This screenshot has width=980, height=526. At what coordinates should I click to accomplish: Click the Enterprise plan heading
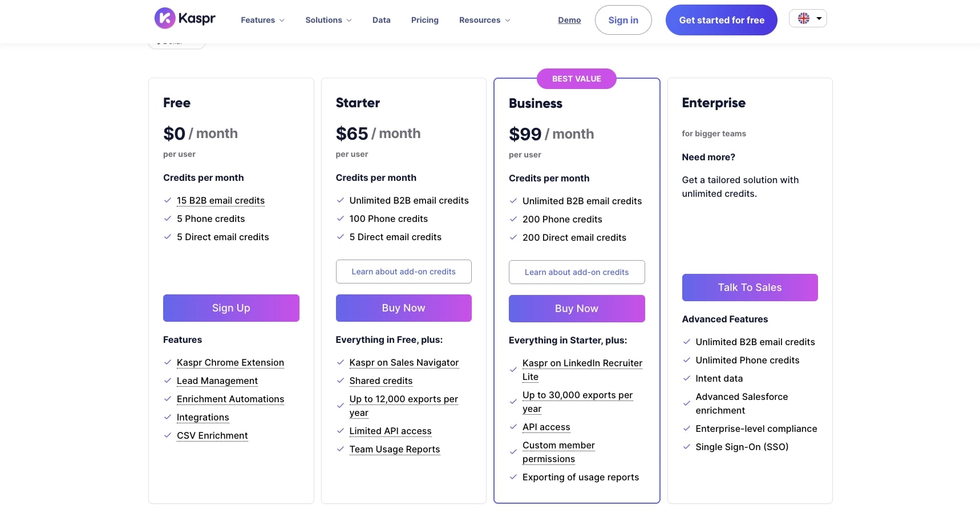pos(714,103)
